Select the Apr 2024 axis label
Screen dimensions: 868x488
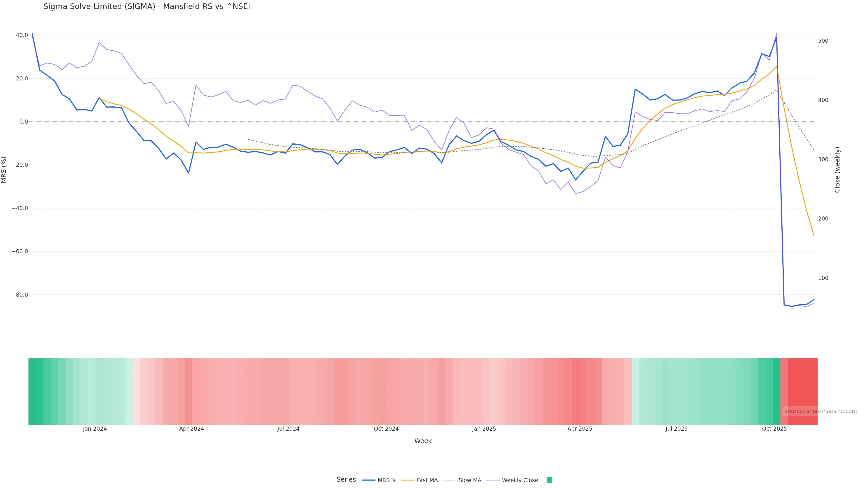[x=191, y=429]
